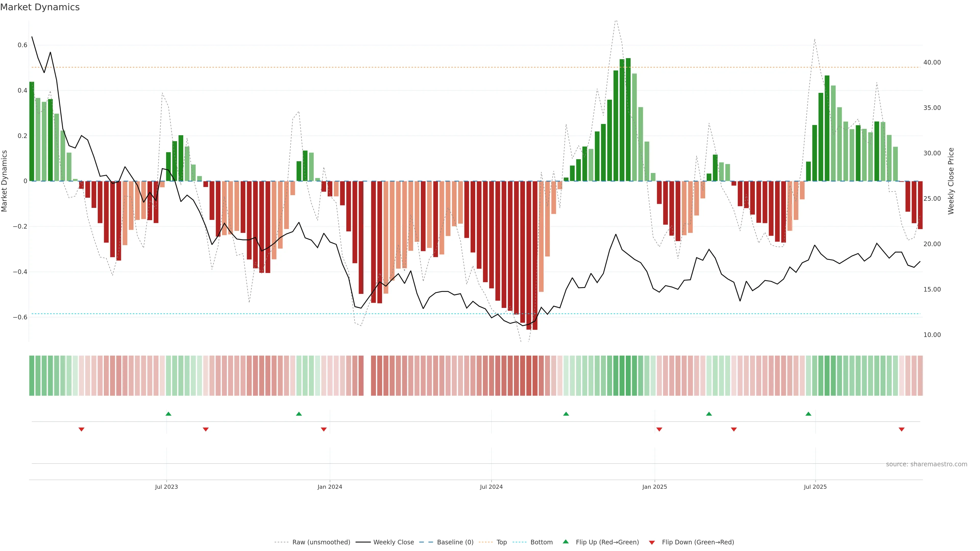Click the green flip-up marker nearest Jul 2025
Image resolution: width=980 pixels, height=551 pixels.
point(808,414)
